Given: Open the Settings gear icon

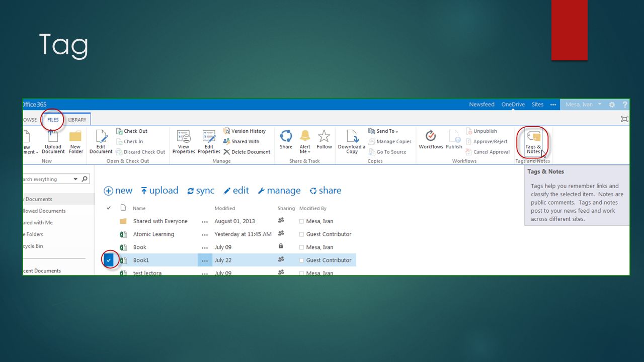Looking at the screenshot, I should pos(612,105).
